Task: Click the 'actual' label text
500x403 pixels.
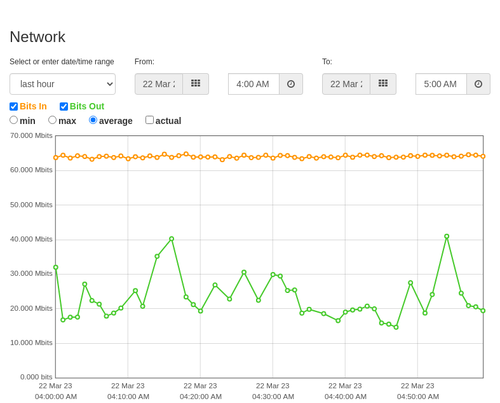Action: [168, 121]
